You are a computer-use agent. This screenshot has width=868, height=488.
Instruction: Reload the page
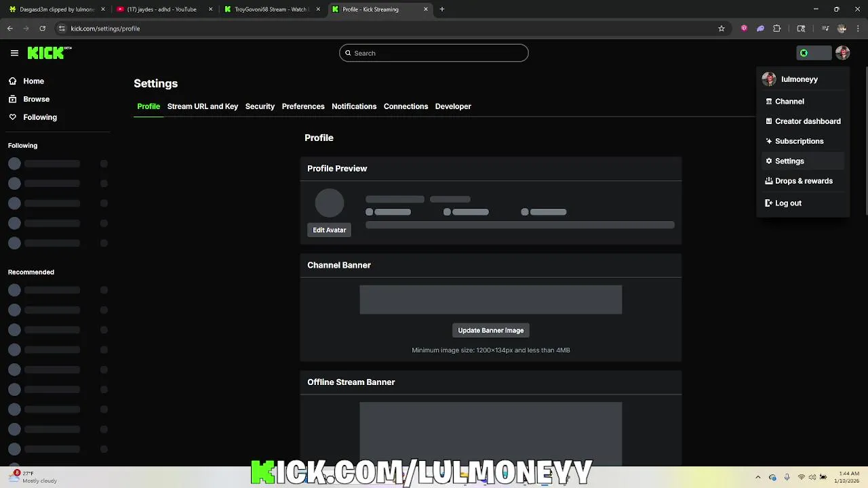click(42, 28)
